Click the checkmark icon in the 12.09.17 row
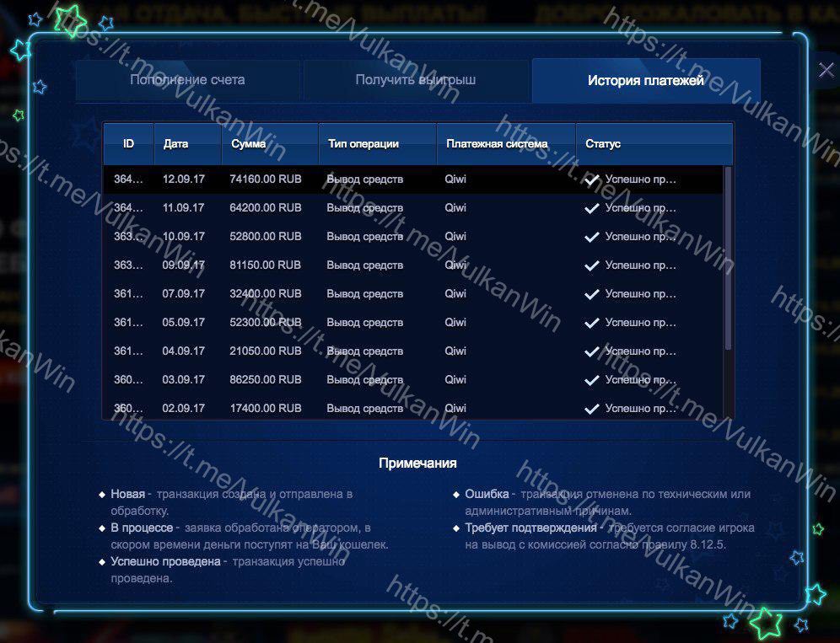The image size is (840, 643). (x=591, y=180)
